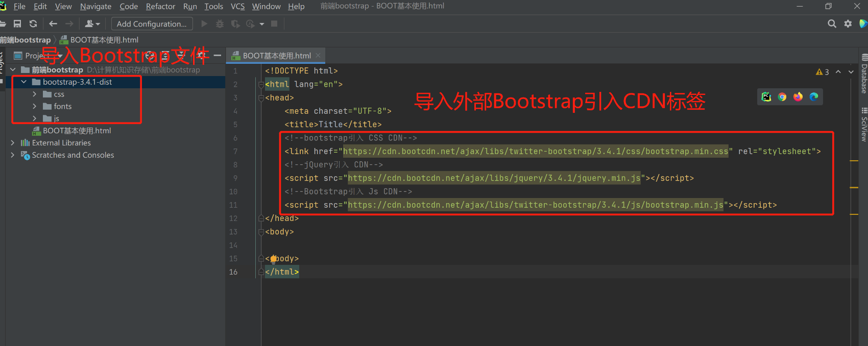Viewport: 868px width, 346px height.
Task: Fold the body tag on line 13
Action: point(261,232)
